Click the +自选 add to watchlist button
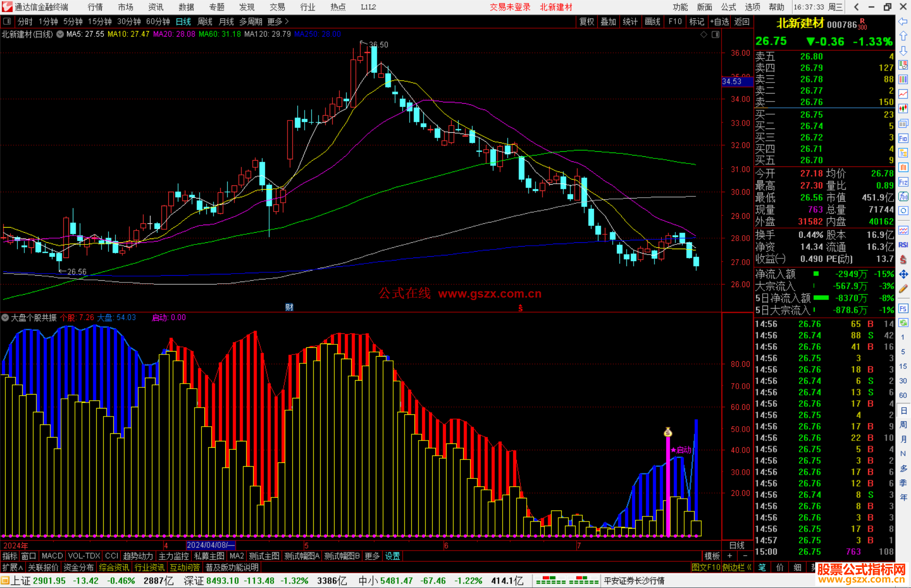This screenshot has height=588, width=911. coord(719,21)
